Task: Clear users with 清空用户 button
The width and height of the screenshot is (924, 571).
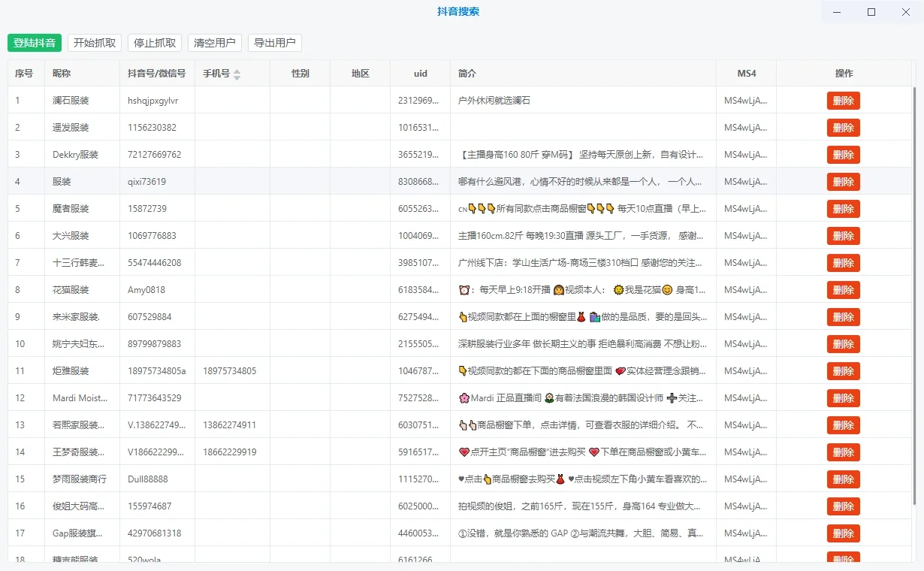Action: pyautogui.click(x=215, y=43)
